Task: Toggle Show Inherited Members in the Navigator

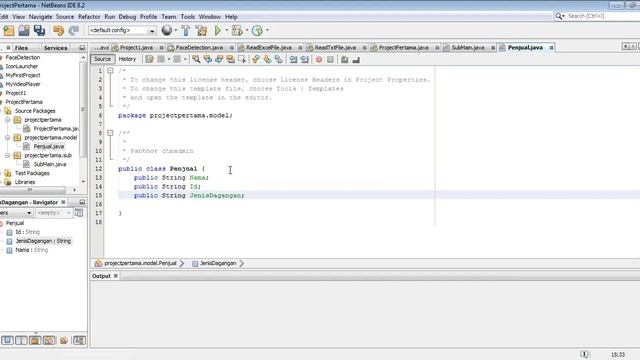Action: point(7,340)
